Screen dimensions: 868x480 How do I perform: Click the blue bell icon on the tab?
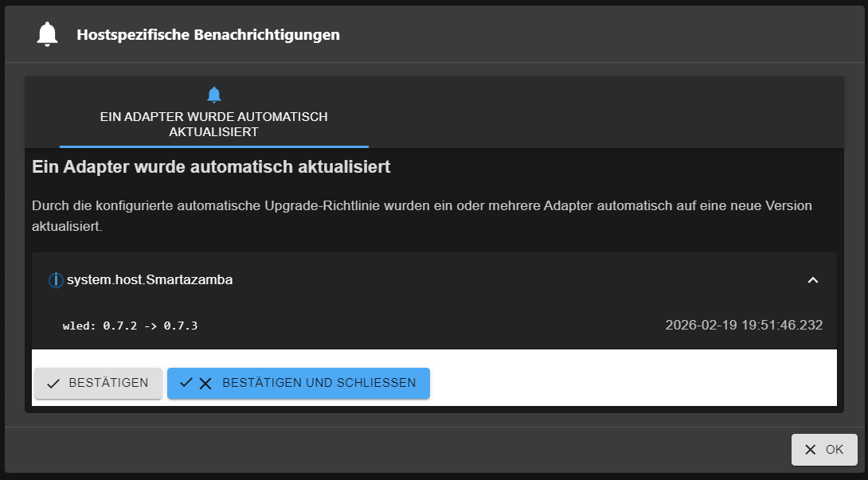(213, 96)
